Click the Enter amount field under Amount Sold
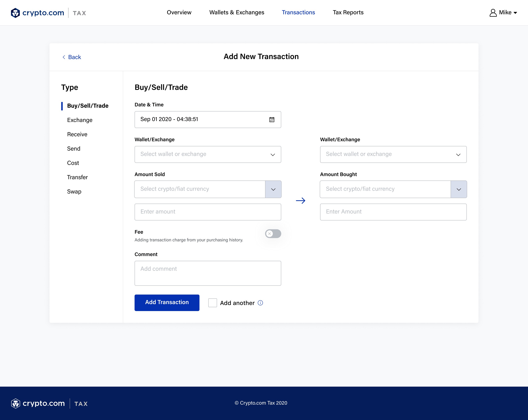The height and width of the screenshot is (420, 528). [208, 212]
